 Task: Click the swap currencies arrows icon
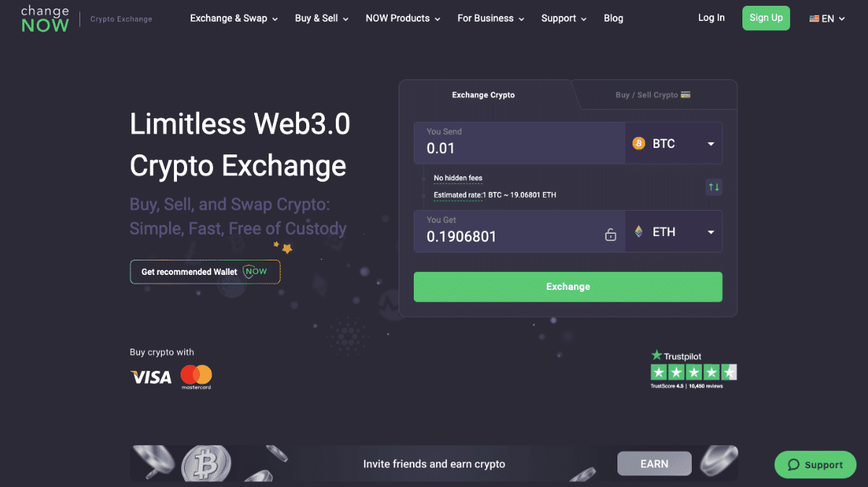point(713,188)
